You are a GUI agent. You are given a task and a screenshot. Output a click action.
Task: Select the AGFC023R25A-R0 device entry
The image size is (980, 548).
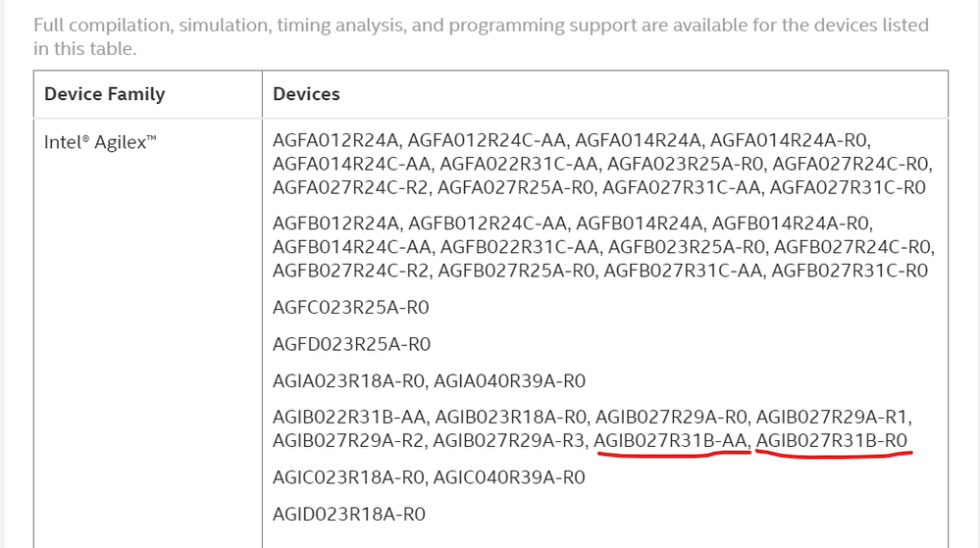(x=351, y=308)
